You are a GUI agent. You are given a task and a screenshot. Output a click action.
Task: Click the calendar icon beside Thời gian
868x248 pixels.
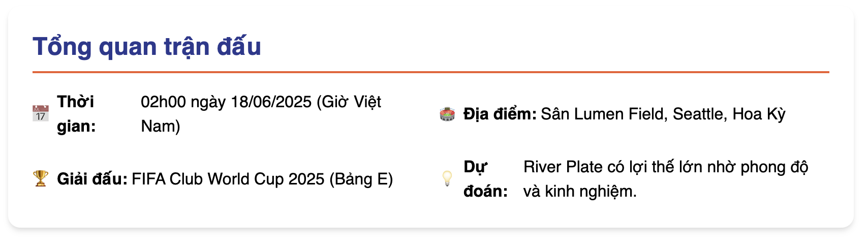[x=41, y=114]
